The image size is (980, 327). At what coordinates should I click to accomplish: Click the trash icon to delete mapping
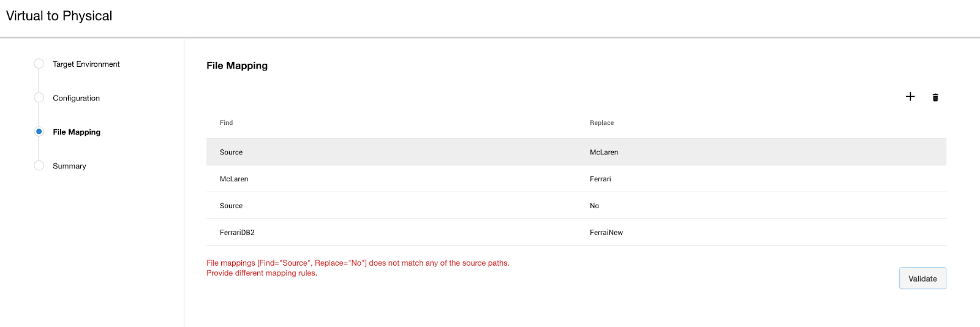(935, 97)
